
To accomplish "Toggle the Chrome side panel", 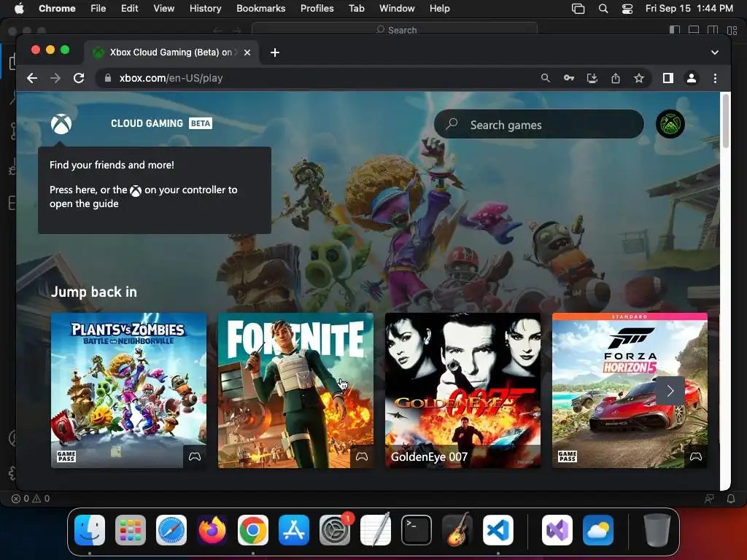I will click(x=668, y=78).
